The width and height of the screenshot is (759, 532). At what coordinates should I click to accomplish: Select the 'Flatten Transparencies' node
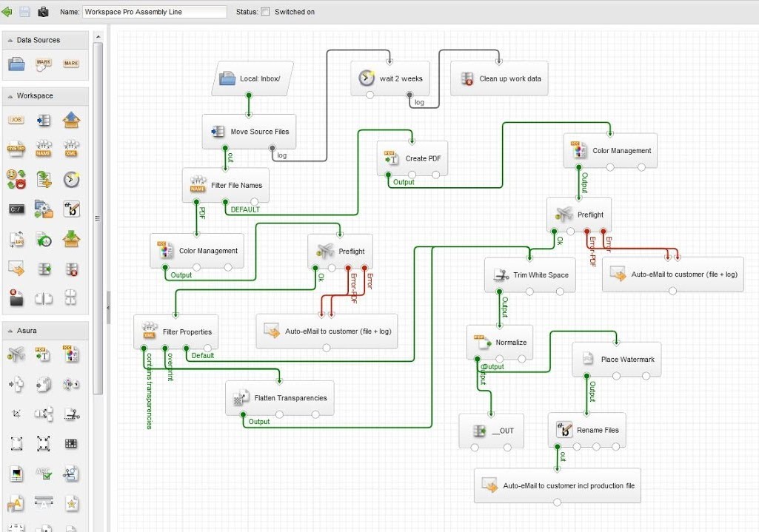280,398
